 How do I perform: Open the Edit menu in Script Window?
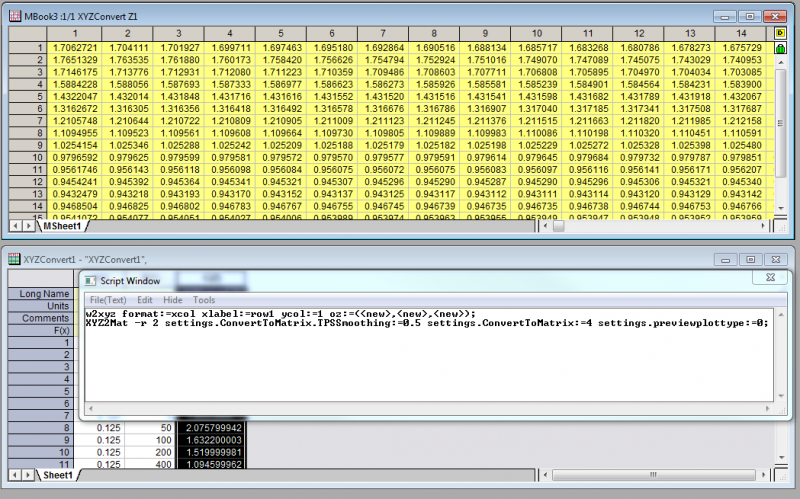[x=144, y=300]
